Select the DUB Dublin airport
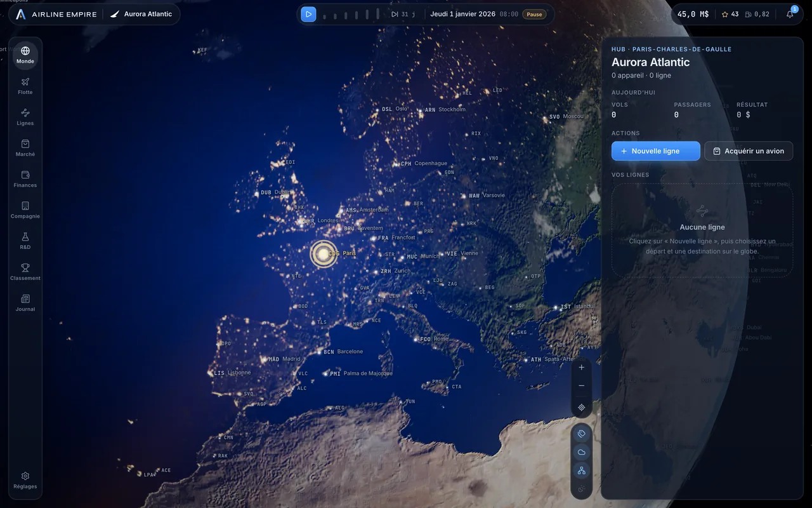This screenshot has width=812, height=508. point(273,192)
